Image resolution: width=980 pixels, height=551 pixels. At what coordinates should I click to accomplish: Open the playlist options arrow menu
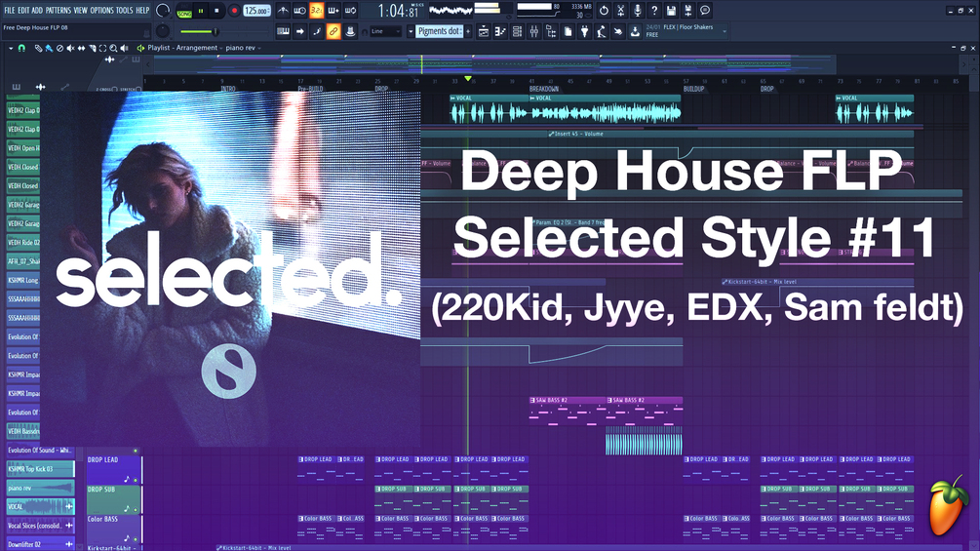click(11, 48)
